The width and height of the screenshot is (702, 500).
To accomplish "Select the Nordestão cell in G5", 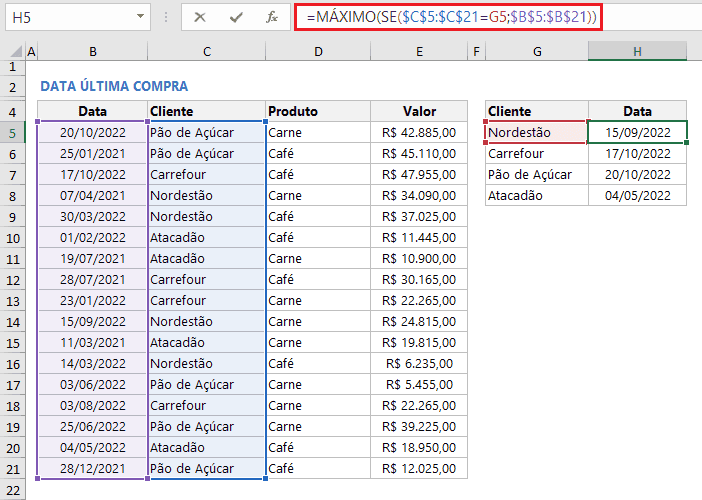I will click(x=536, y=132).
